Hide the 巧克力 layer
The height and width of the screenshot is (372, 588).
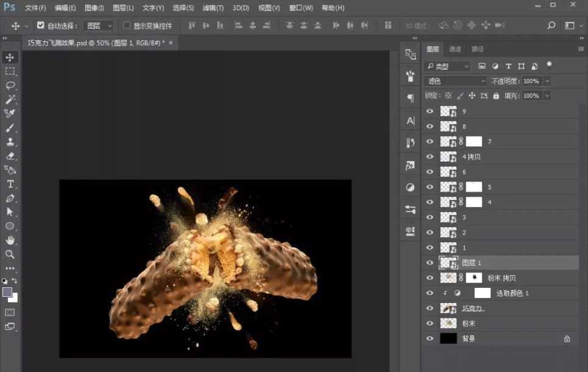430,308
